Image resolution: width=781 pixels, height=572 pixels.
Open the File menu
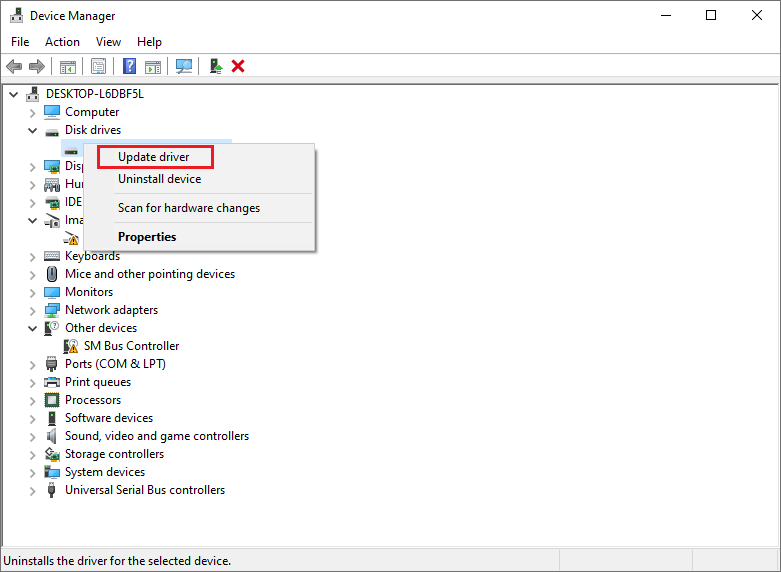click(20, 42)
